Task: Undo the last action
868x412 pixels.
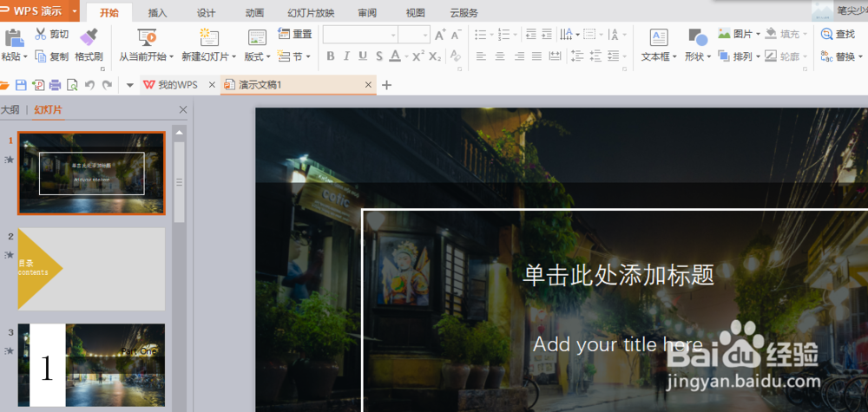Action: pyautogui.click(x=89, y=85)
